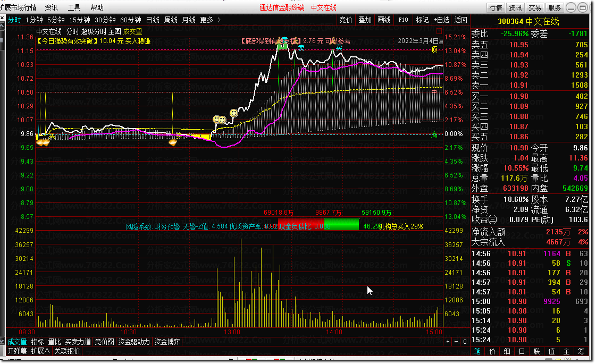Open the 交易 trading button
The width and height of the screenshot is (596, 364).
coord(535,7)
